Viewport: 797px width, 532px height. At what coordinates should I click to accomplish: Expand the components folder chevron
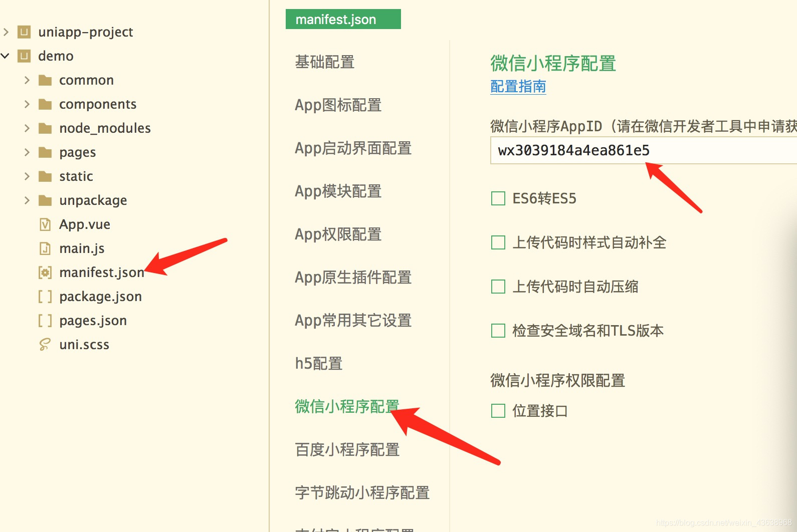27,104
